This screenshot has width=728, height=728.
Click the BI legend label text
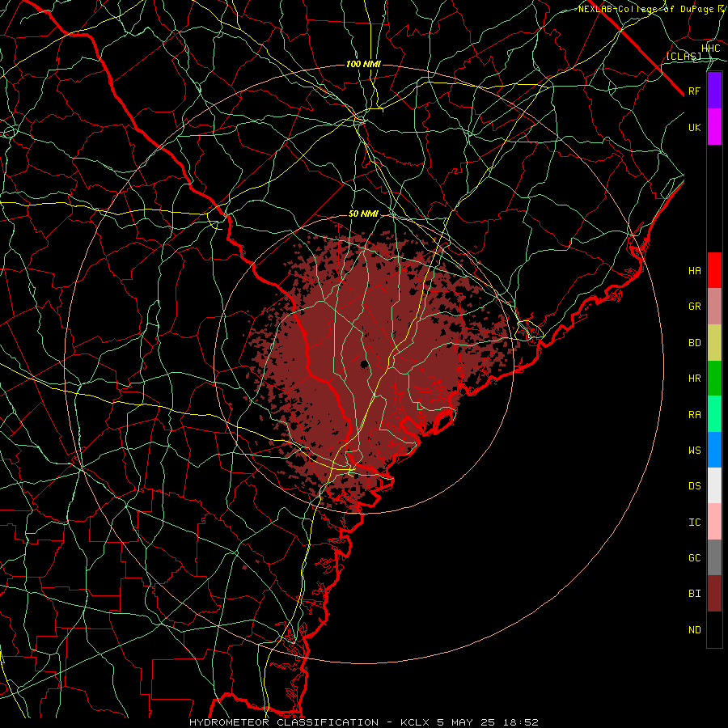(694, 594)
